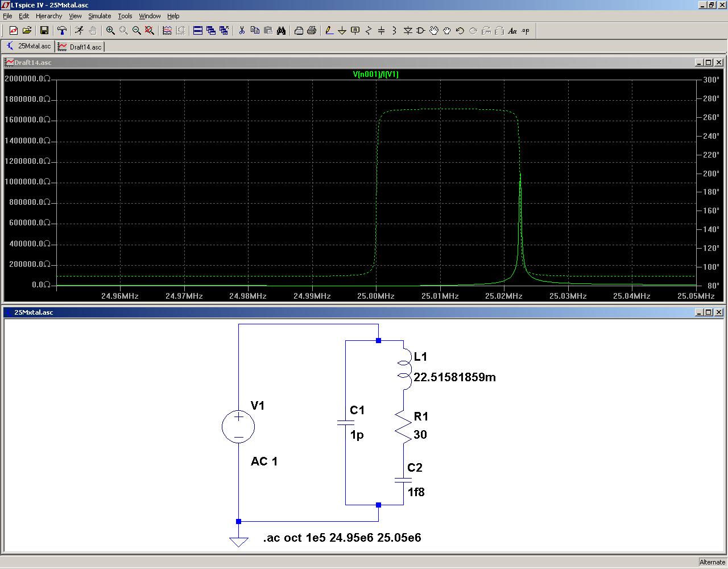Click the V(n001)/I(V1) trace label
The height and width of the screenshot is (569, 728).
click(375, 74)
